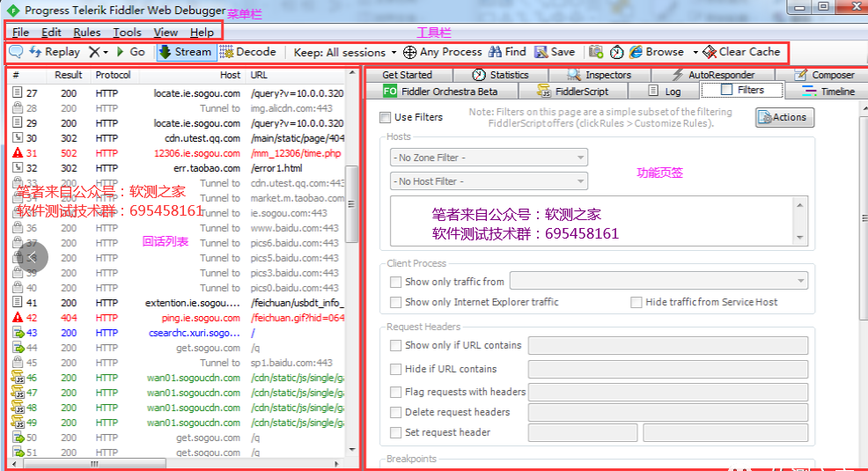Image resolution: width=868 pixels, height=471 pixels.
Task: Check Hide if URL contains
Action: tap(395, 369)
